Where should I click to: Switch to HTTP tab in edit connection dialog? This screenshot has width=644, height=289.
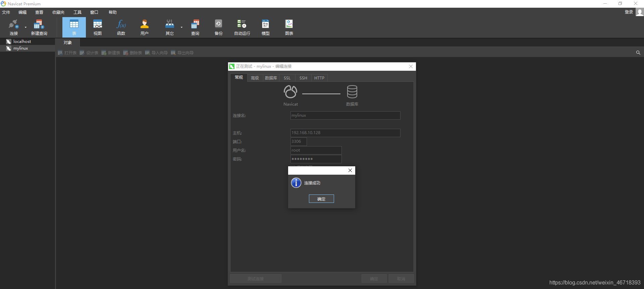pos(319,78)
